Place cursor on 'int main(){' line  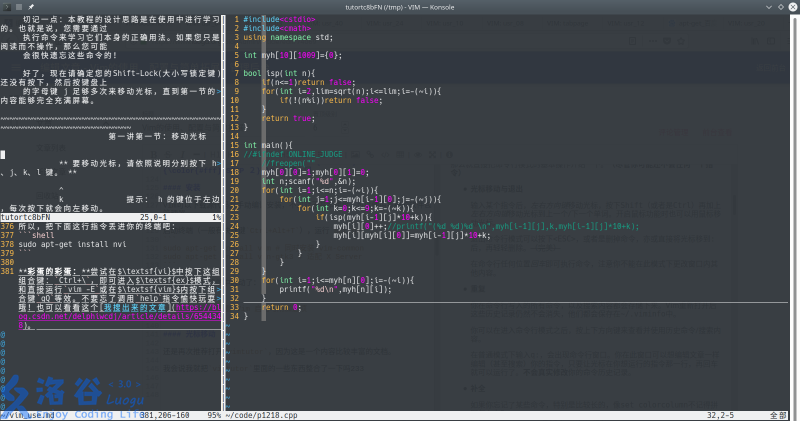click(x=268, y=145)
